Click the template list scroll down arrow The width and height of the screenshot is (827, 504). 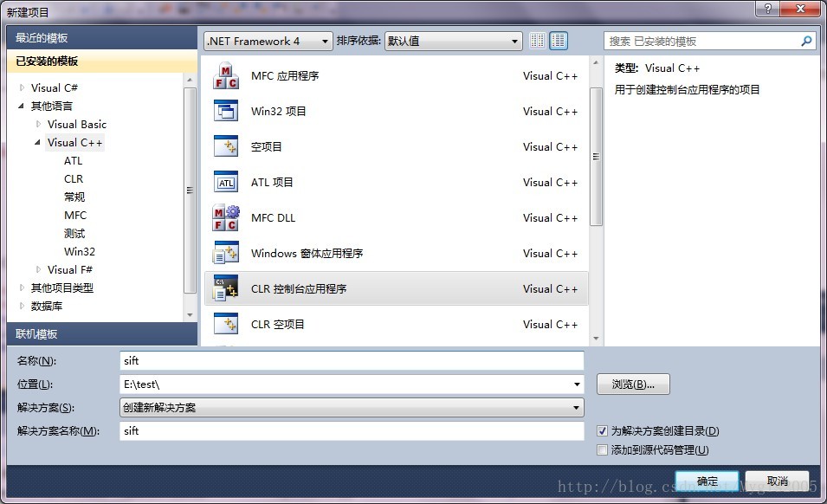point(596,339)
